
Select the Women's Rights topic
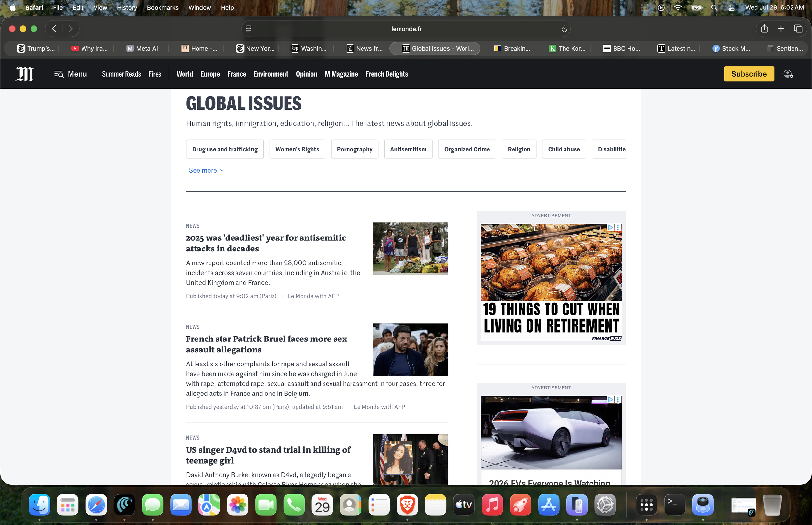click(x=297, y=149)
